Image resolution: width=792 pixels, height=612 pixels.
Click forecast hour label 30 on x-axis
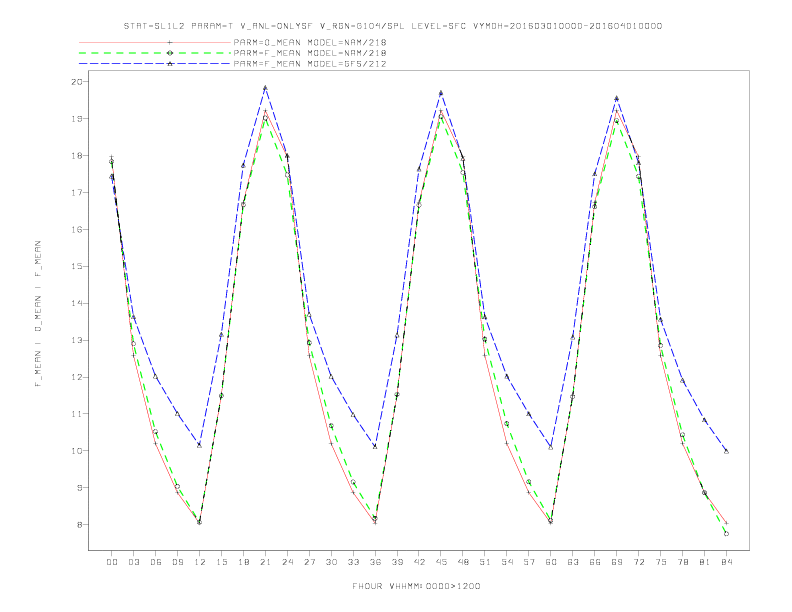click(x=331, y=562)
